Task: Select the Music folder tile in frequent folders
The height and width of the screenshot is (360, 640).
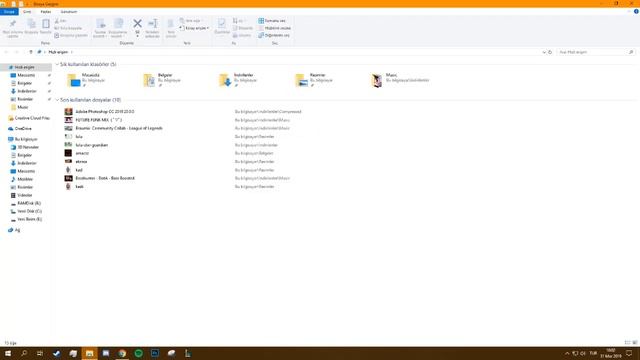Action: (400, 80)
